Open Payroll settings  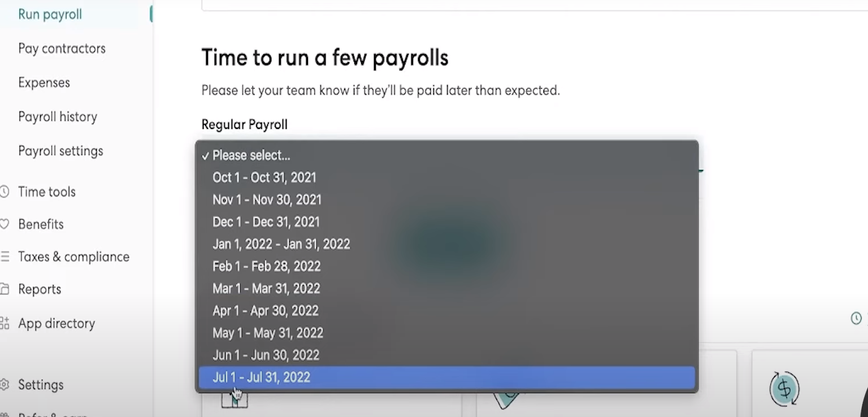coord(60,151)
